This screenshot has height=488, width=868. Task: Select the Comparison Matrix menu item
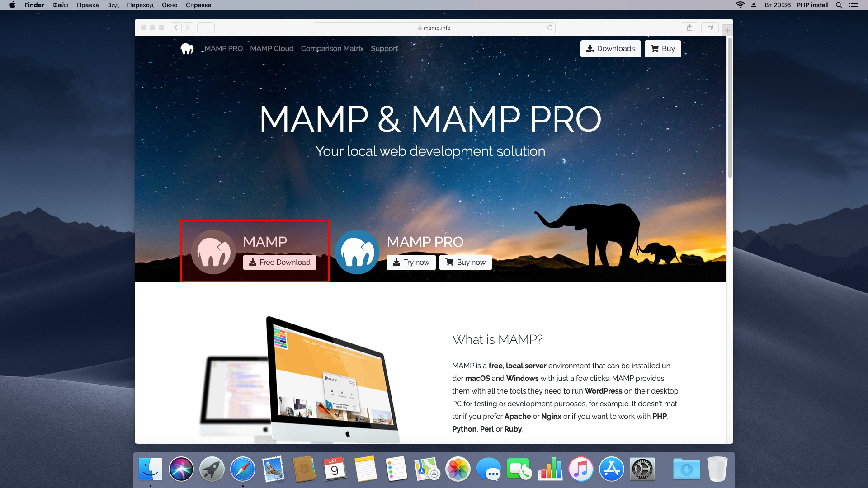pyautogui.click(x=332, y=48)
